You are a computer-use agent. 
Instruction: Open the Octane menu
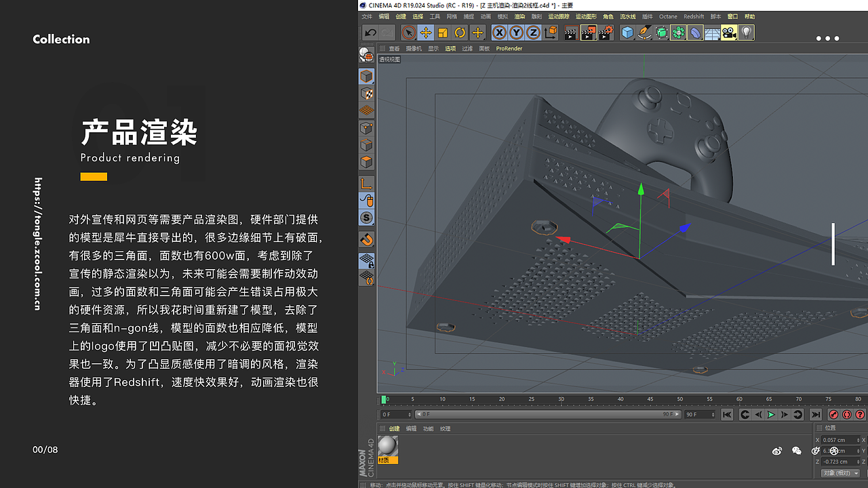(668, 16)
